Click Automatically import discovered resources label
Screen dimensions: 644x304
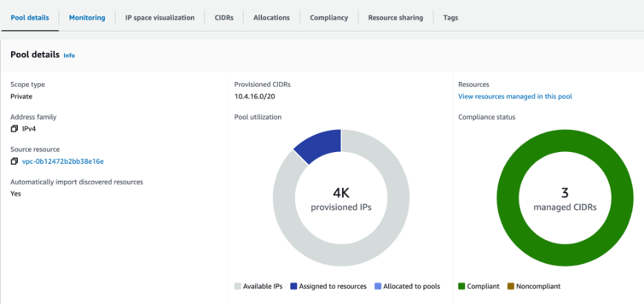(77, 182)
